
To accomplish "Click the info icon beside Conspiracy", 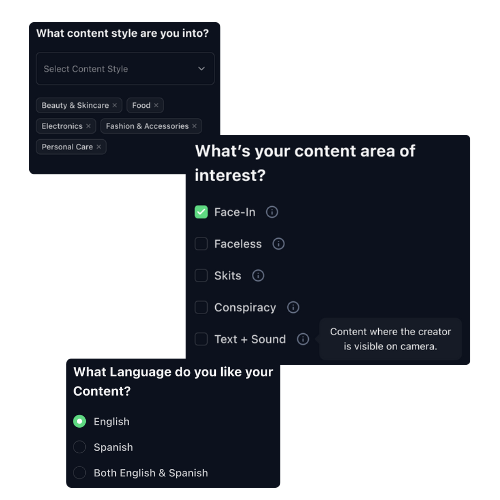I will pos(293,307).
